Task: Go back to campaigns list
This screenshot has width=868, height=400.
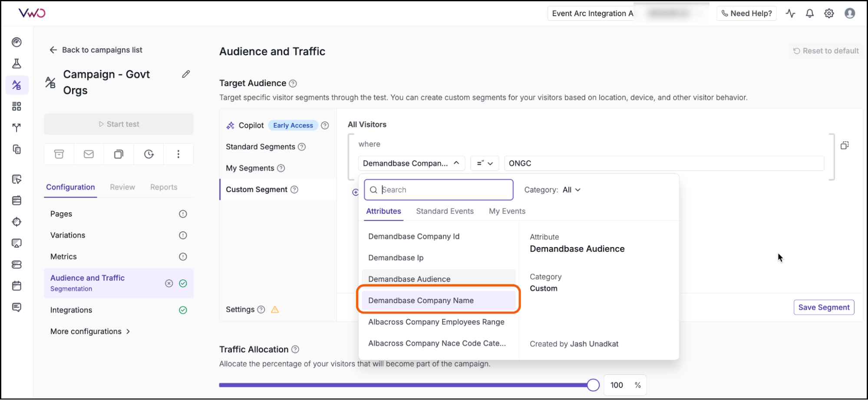Action: 96,50
